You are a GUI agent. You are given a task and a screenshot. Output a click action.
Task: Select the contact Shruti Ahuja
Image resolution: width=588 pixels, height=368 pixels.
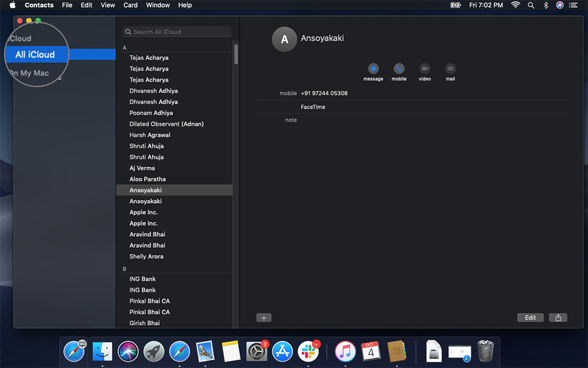click(x=146, y=145)
